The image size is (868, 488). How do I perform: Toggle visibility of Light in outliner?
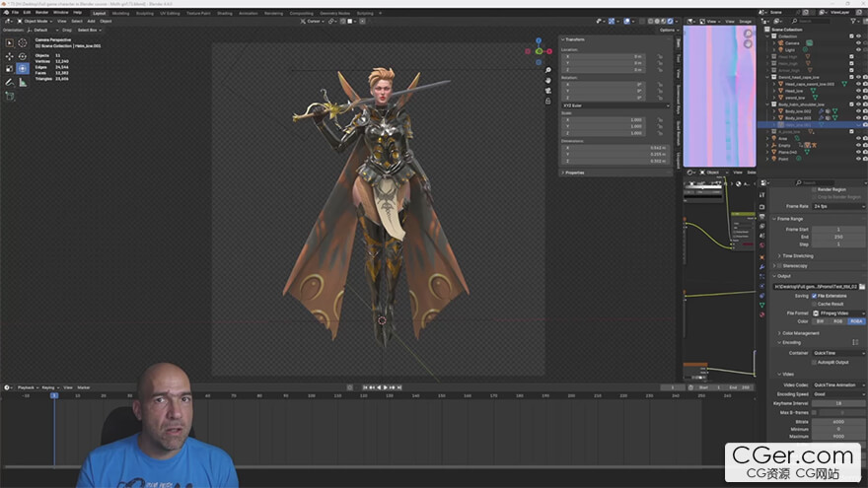click(x=858, y=49)
